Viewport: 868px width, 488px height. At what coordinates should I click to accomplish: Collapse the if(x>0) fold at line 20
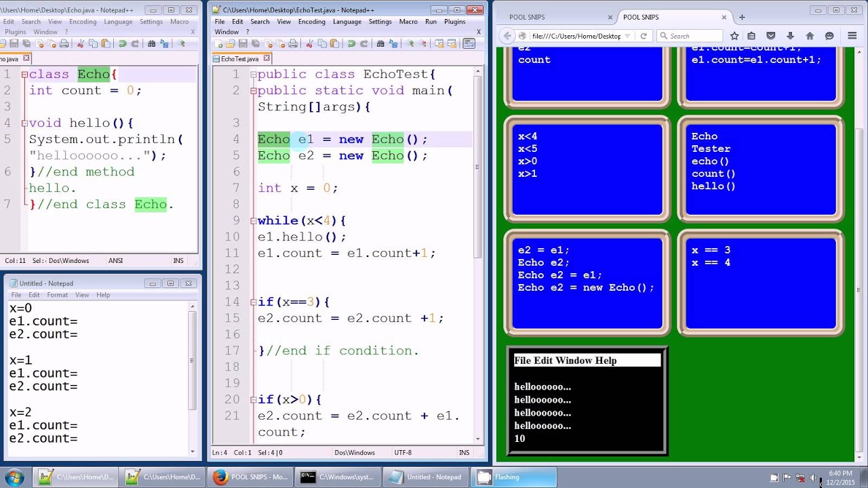(x=253, y=400)
